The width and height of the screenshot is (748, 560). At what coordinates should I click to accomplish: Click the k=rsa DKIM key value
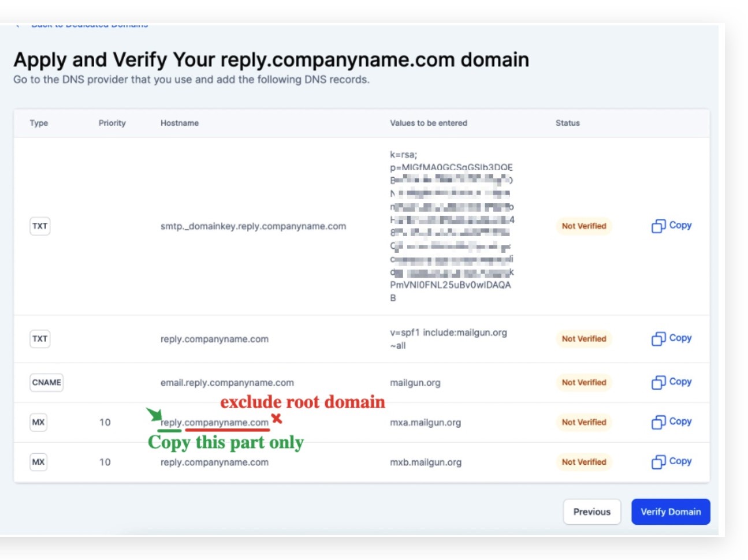click(x=452, y=226)
